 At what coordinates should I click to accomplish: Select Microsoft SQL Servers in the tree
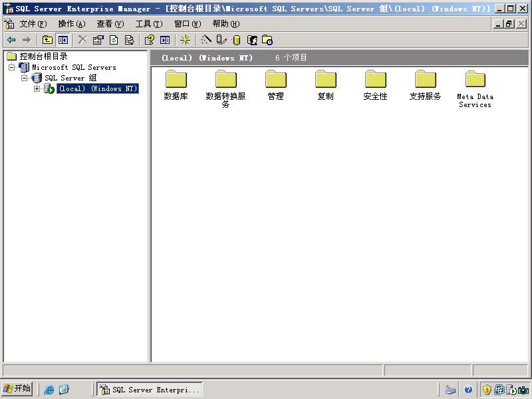[74, 67]
